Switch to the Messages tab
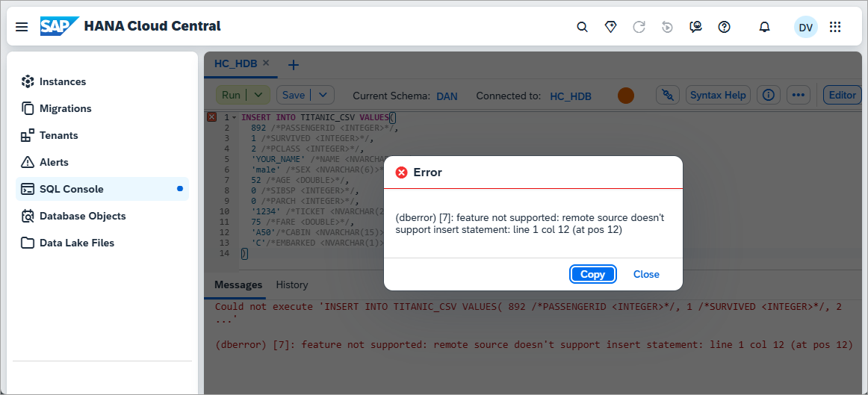 tap(238, 285)
